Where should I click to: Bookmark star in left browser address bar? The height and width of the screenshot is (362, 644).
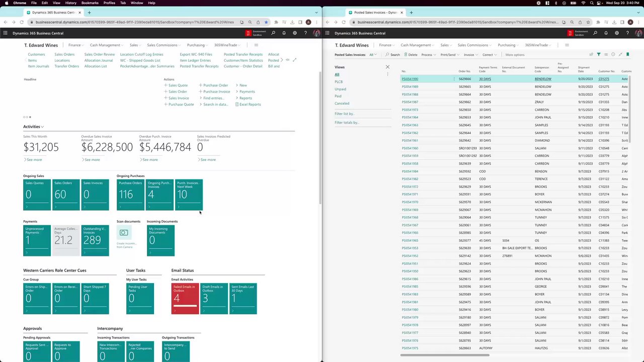pos(266,22)
